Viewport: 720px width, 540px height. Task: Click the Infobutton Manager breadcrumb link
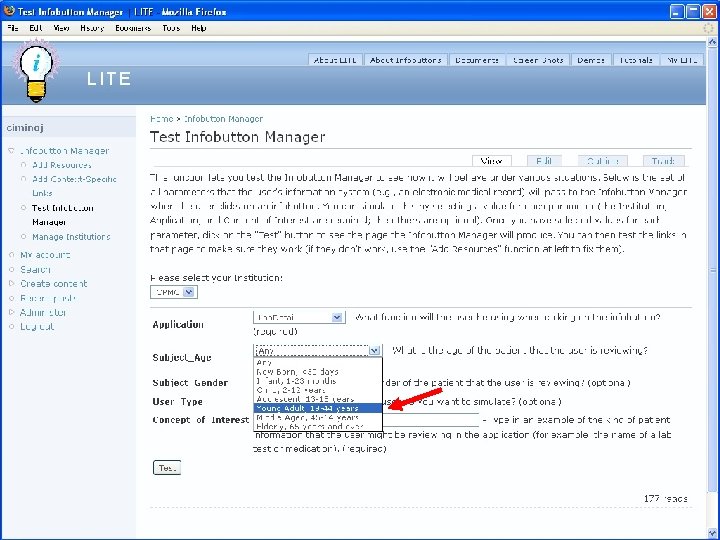click(x=223, y=118)
